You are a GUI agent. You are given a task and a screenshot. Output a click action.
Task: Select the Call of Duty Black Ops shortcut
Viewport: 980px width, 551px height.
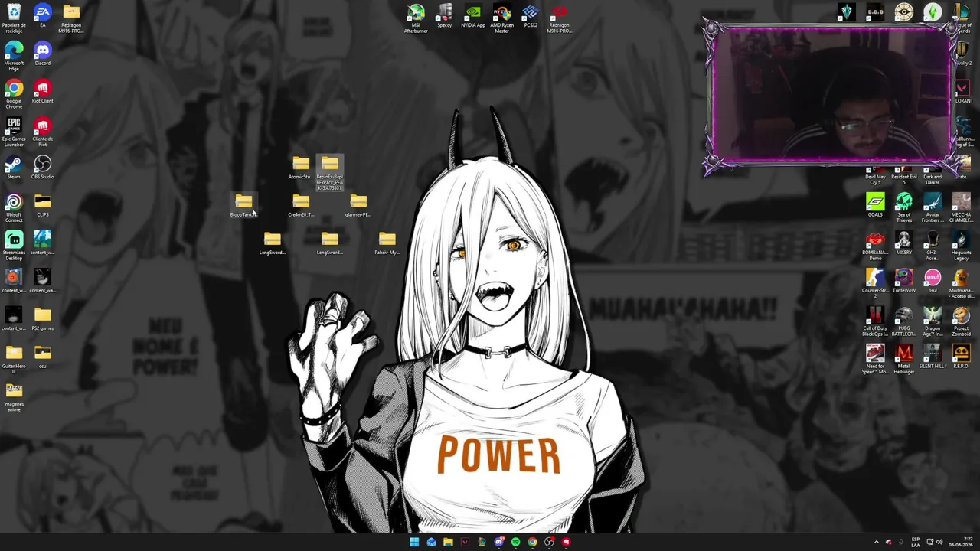coord(875,322)
